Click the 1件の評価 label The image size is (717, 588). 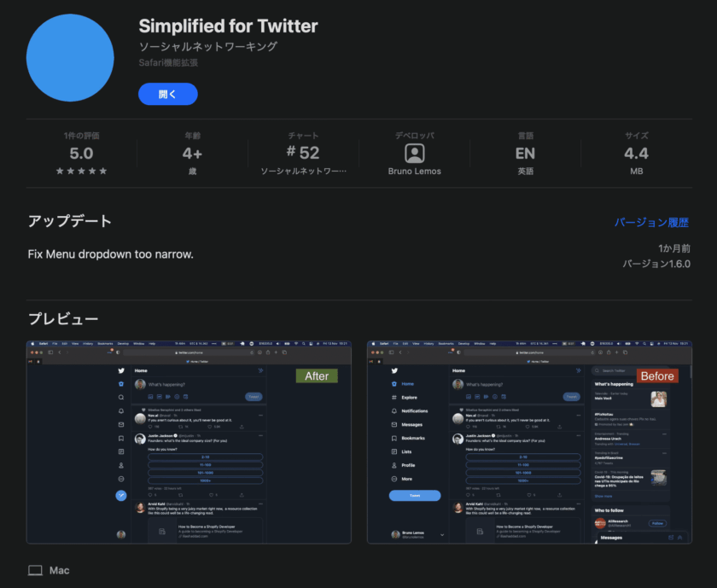(81, 136)
